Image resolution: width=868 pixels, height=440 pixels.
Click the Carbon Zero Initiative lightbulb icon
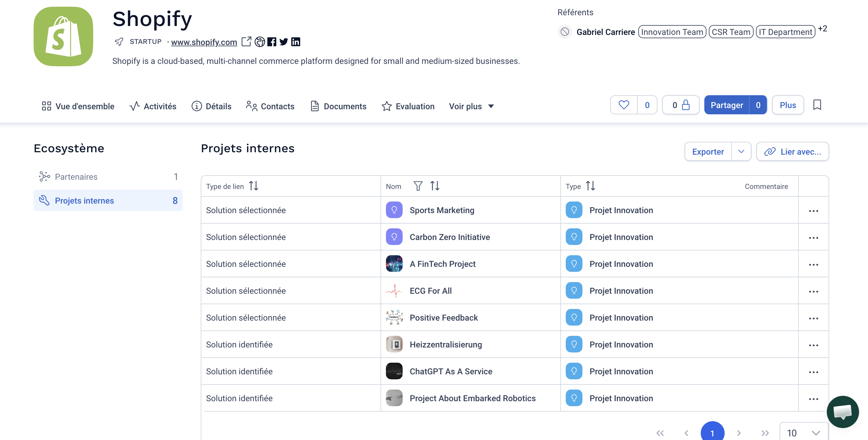pos(394,237)
